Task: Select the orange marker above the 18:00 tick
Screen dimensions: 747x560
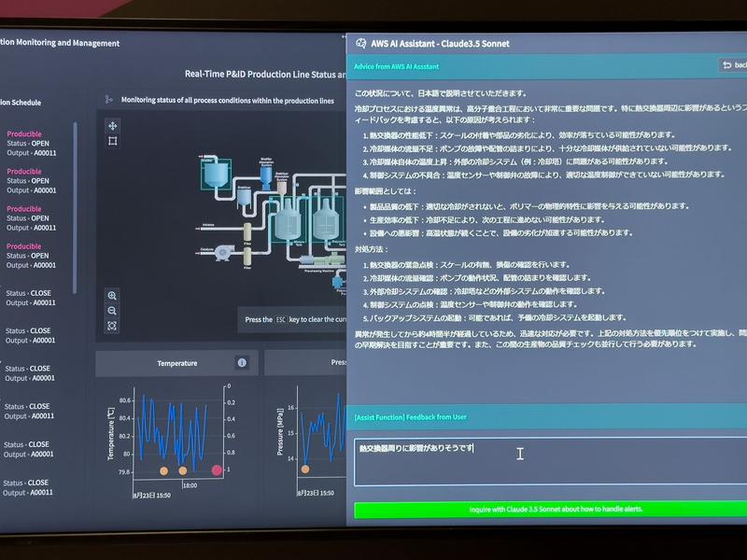Action: (183, 471)
